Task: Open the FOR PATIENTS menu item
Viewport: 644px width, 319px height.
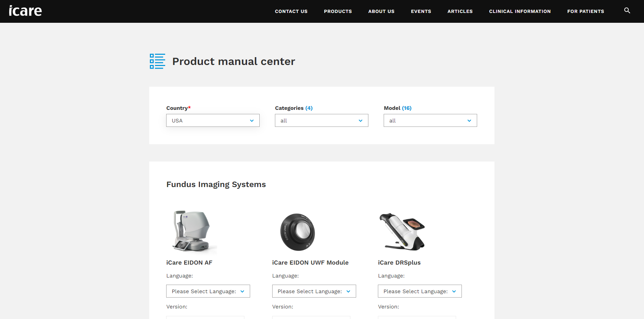Action: point(586,11)
